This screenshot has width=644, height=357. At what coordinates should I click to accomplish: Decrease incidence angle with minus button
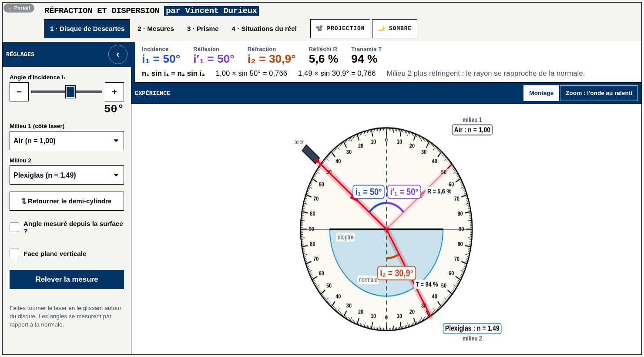pyautogui.click(x=19, y=92)
